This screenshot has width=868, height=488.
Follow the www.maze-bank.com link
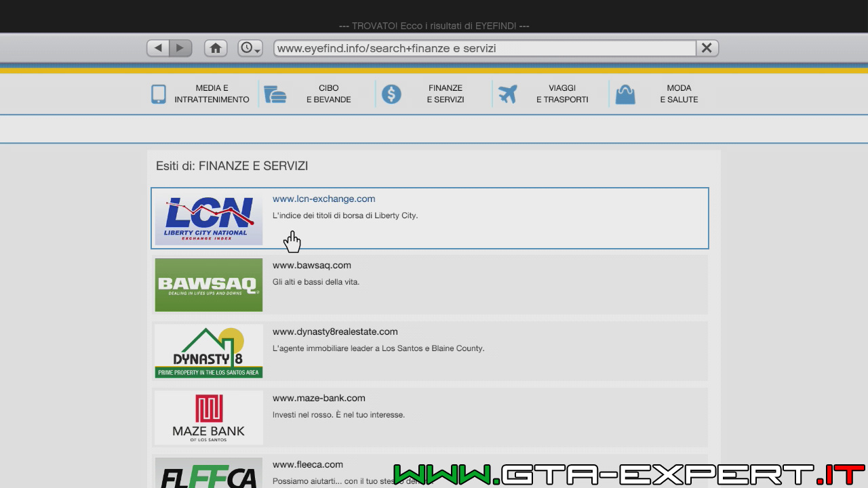pyautogui.click(x=319, y=398)
